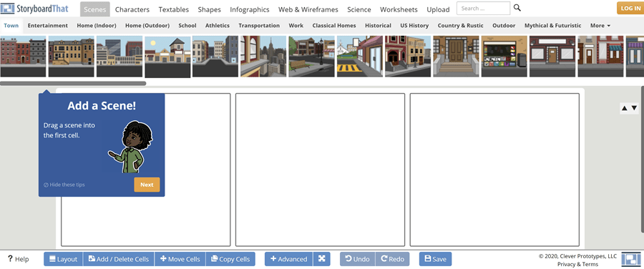
Task: Toggle fullscreen with the expand arrows icon
Action: click(322, 259)
